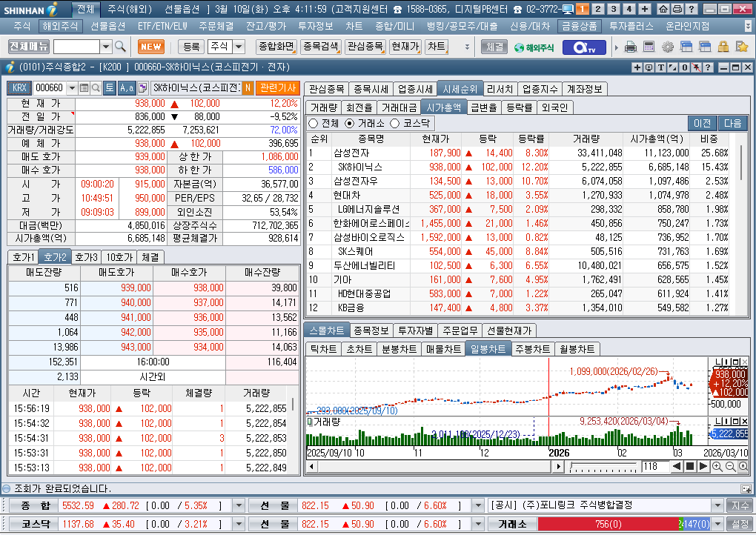Open the calculator icon in toolbar

(x=649, y=47)
